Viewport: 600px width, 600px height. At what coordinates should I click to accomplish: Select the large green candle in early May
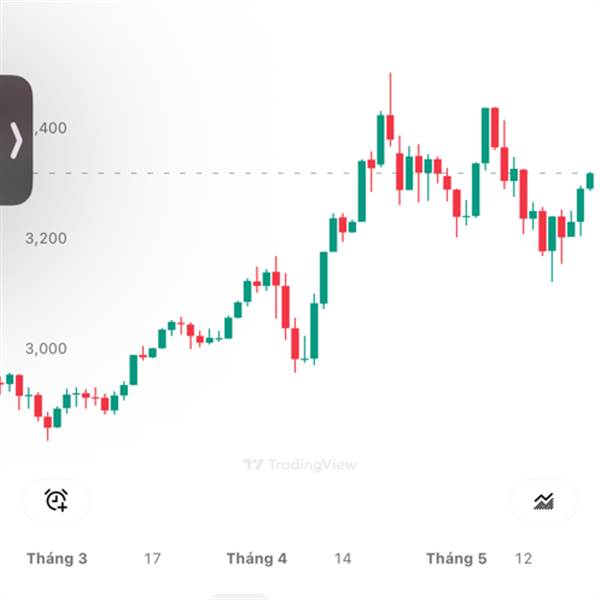point(485,136)
